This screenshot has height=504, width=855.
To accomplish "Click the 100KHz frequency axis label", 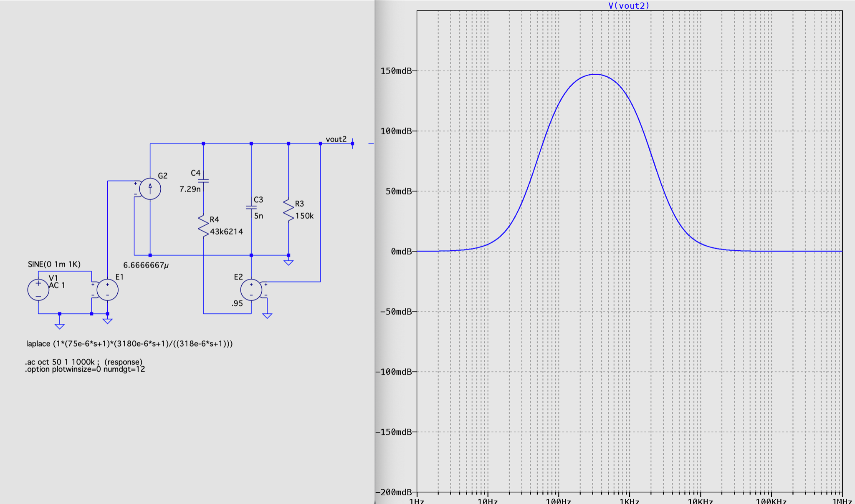I will click(x=771, y=501).
